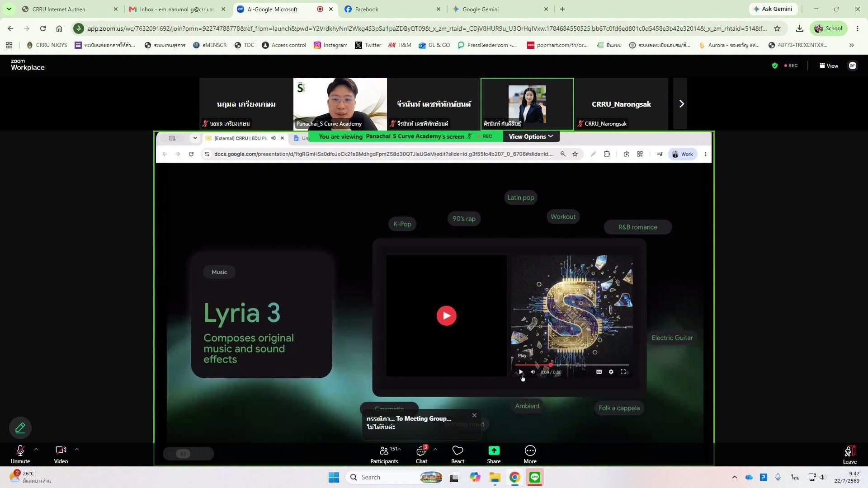
Task: Go to Chrome home page
Action: 59,28
